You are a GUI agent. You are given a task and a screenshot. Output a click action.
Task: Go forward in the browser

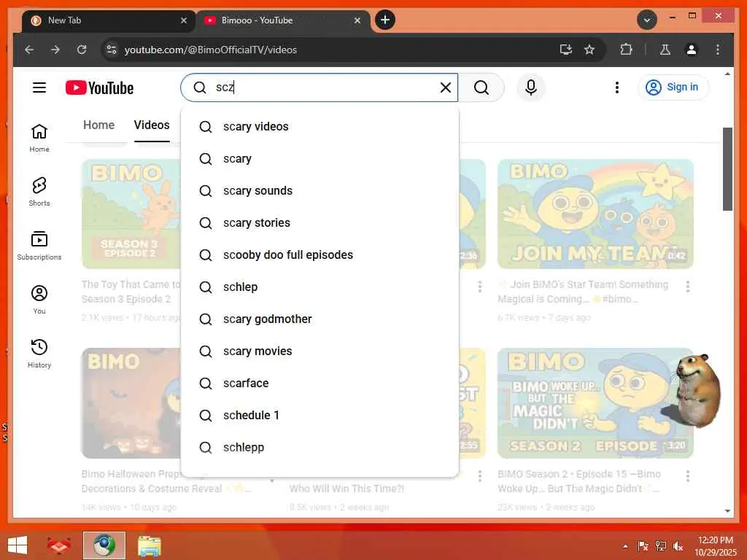click(55, 50)
